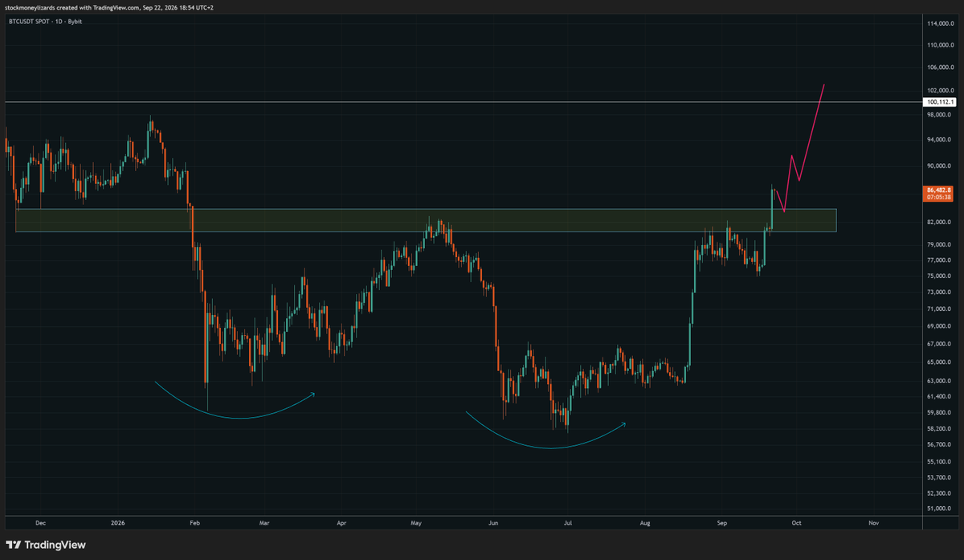Viewport: 964px width, 560px height.
Task: Click the 52,300.0 price axis label
Action: (x=938, y=493)
